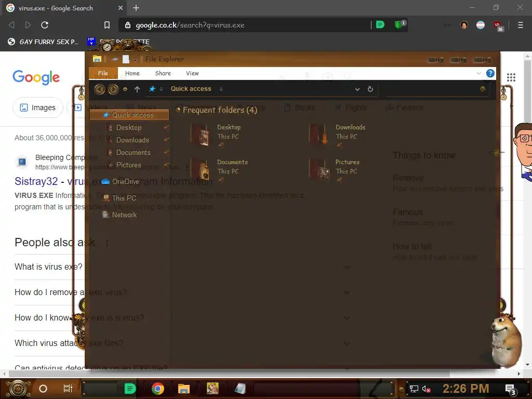This screenshot has height=399, width=532.
Task: Open Quick Access Toolbar customize dropdown
Action: click(135, 60)
